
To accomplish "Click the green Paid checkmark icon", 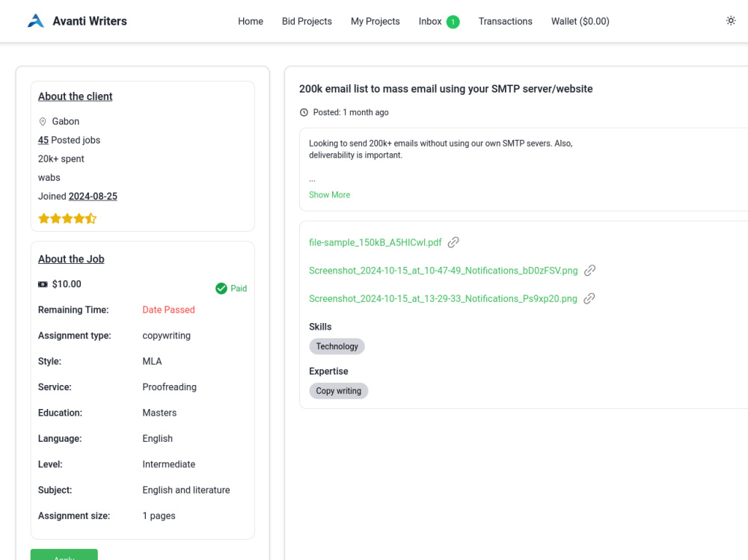I will pyautogui.click(x=221, y=288).
